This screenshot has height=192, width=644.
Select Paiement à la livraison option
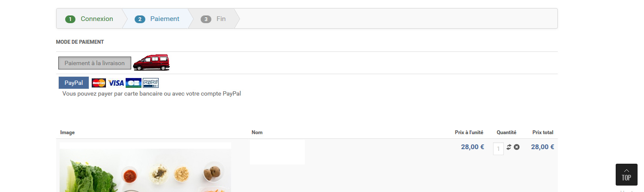(x=95, y=63)
